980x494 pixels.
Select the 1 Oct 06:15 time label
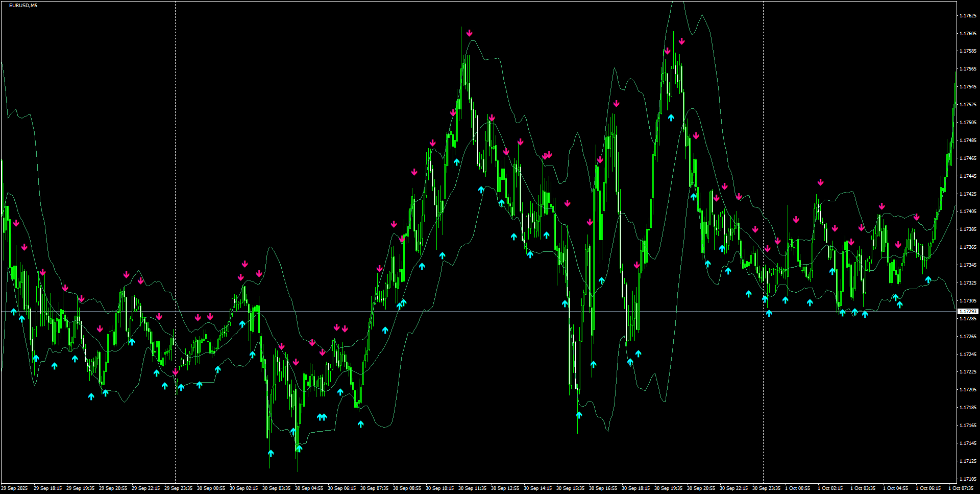[928, 488]
